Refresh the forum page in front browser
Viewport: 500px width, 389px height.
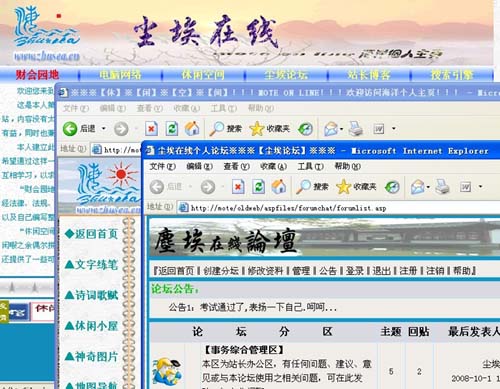point(258,187)
